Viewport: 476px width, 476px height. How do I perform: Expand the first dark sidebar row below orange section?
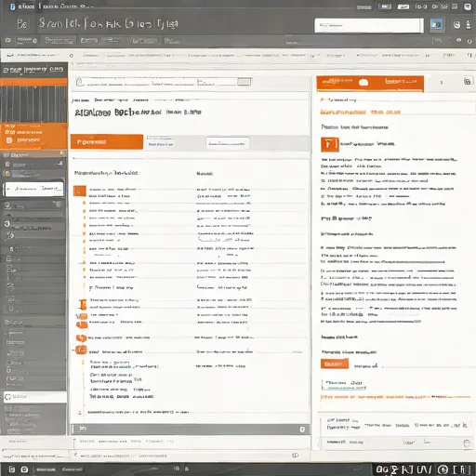tap(33, 154)
